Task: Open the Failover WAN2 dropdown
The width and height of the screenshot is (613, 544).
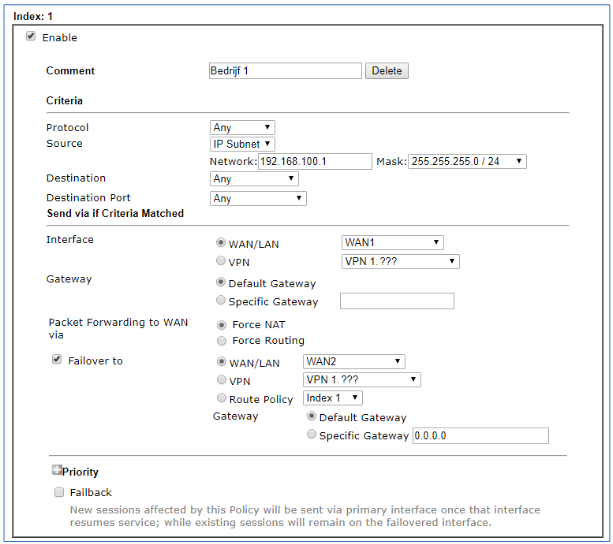Action: 354,361
